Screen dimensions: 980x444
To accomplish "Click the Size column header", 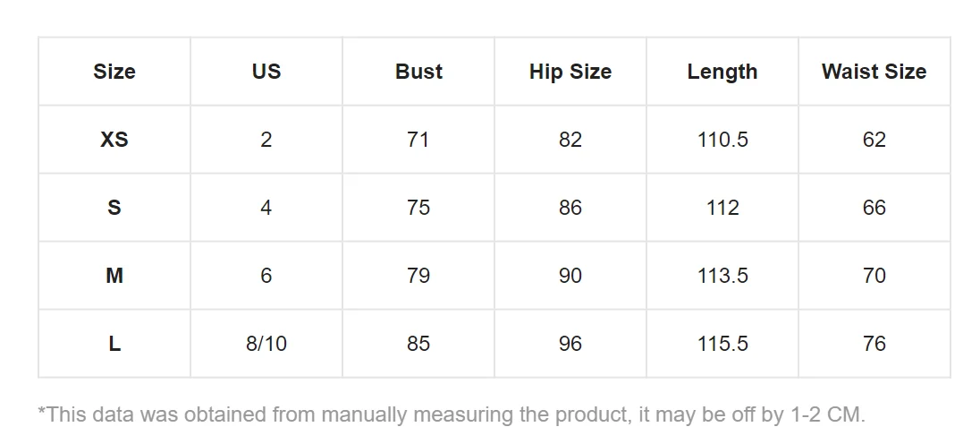I will (114, 72).
